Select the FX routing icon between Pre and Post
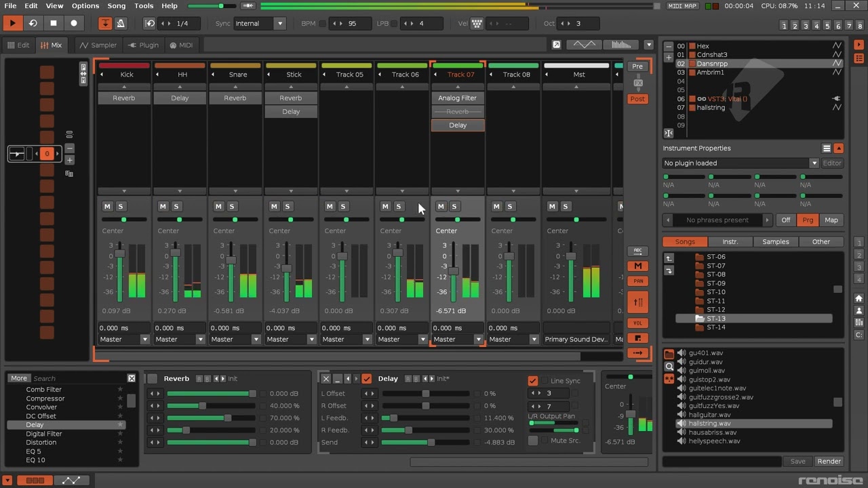 [637, 83]
